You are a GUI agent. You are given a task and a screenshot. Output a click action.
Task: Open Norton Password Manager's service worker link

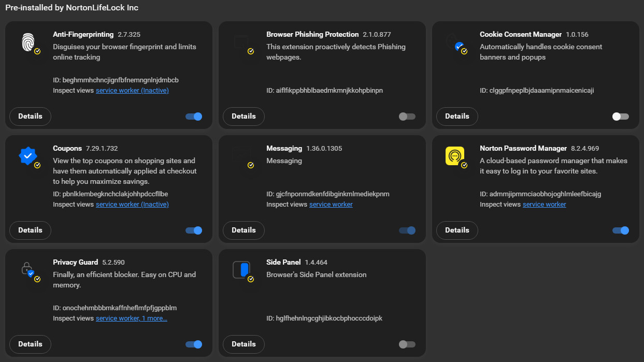click(544, 205)
